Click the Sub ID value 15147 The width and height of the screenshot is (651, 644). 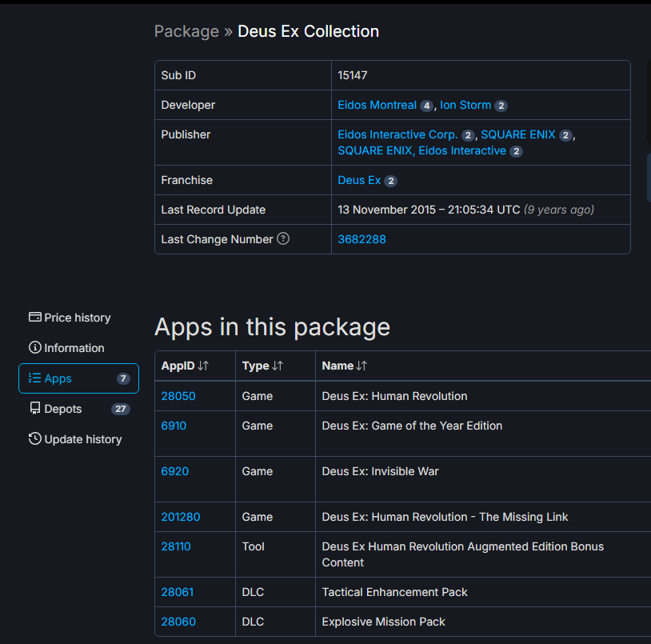tap(353, 75)
